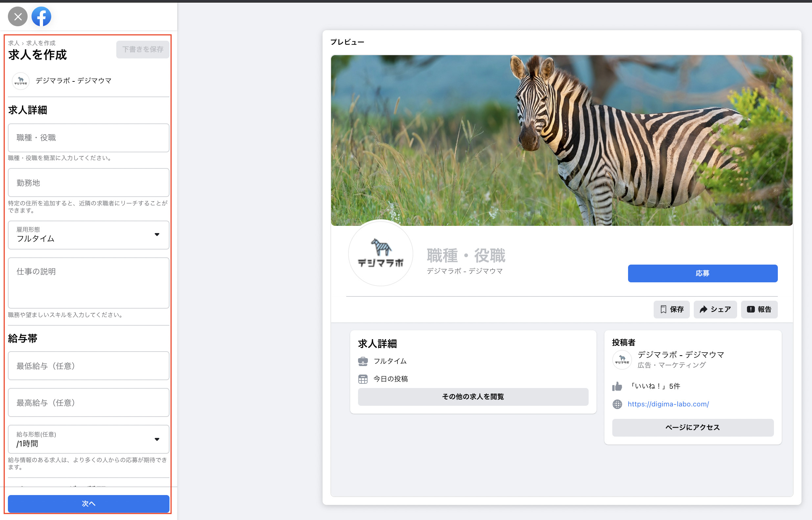Click the デジマラボ page avatar in sidebar

[21, 81]
